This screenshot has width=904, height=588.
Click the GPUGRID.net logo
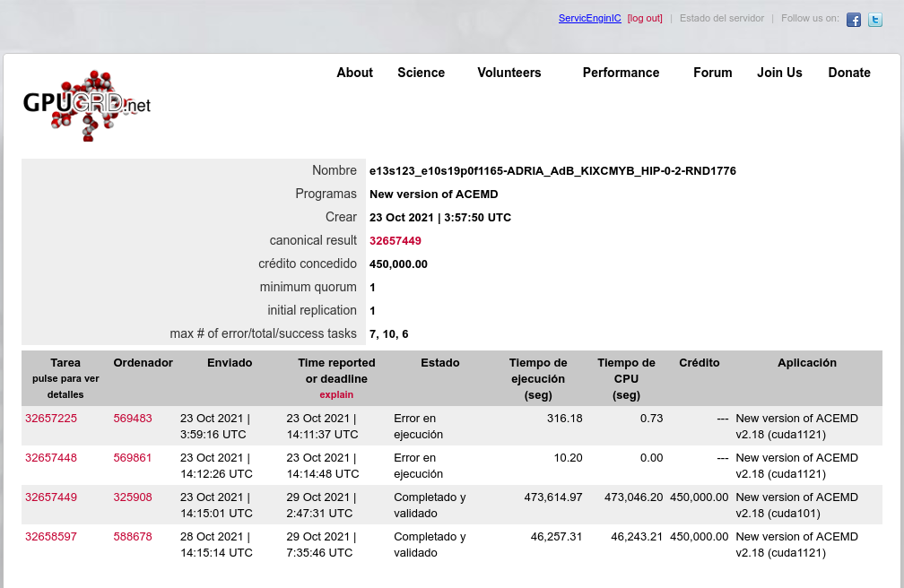click(87, 106)
